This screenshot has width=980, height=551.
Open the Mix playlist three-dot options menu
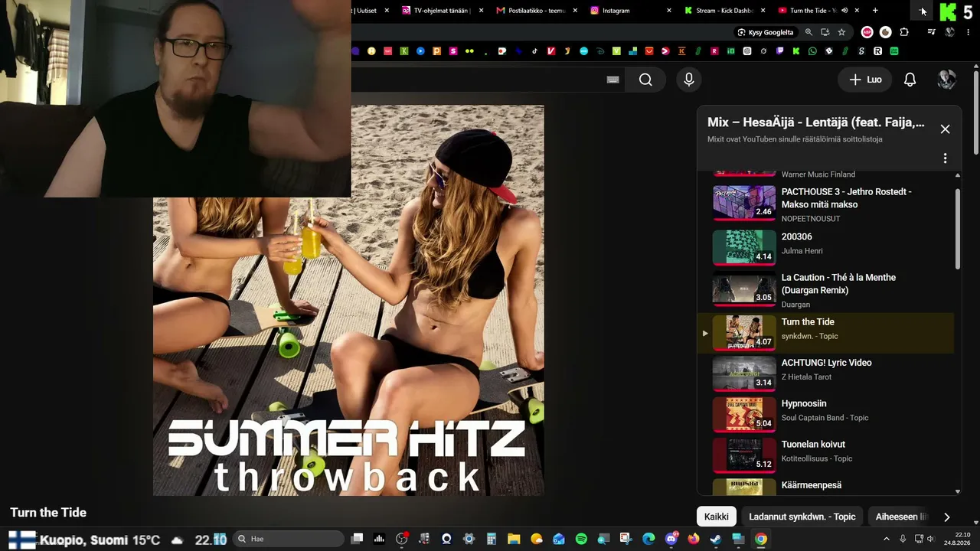945,158
